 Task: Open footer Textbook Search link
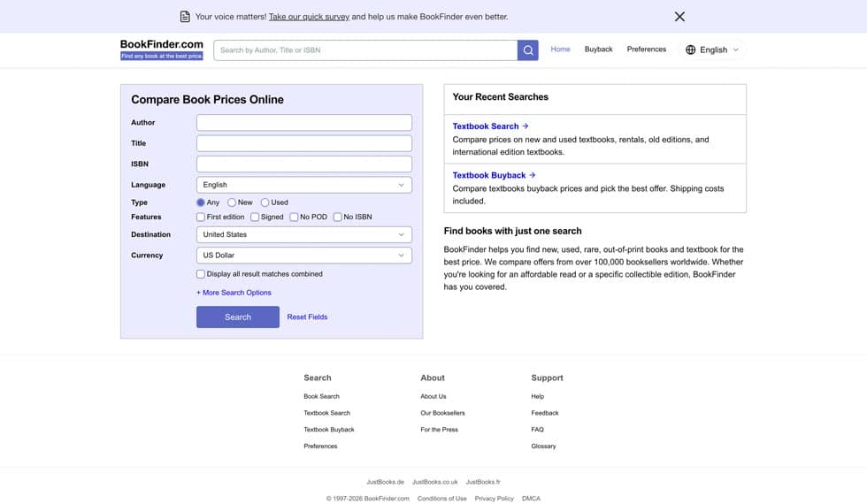[326, 414]
